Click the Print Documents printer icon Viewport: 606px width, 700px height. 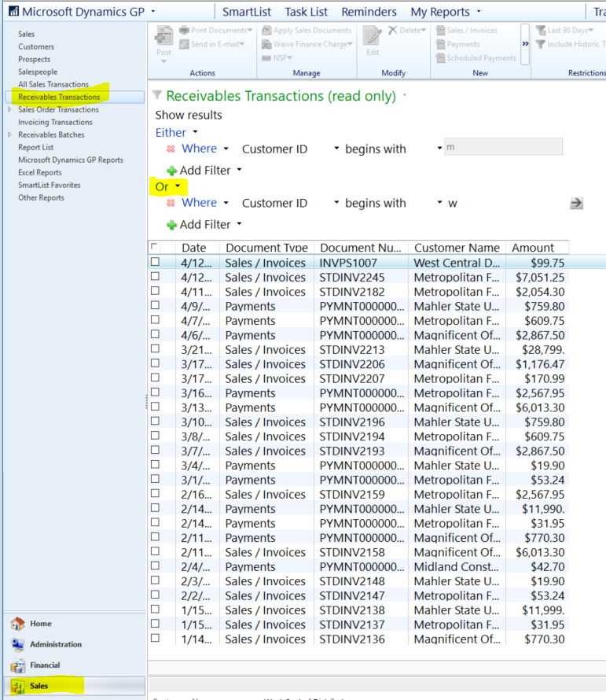(184, 31)
